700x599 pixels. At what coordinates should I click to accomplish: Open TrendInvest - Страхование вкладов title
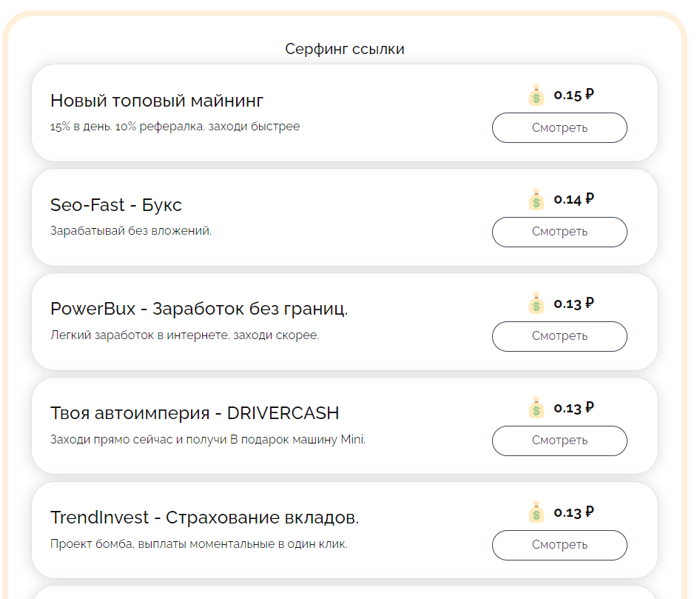[x=204, y=518]
